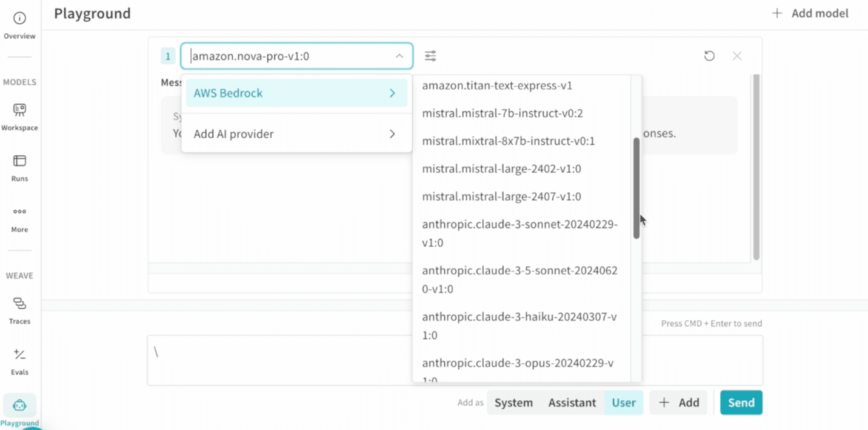Expand the Add AI provider submenu
Image resolution: width=868 pixels, height=430 pixels.
coord(296,134)
